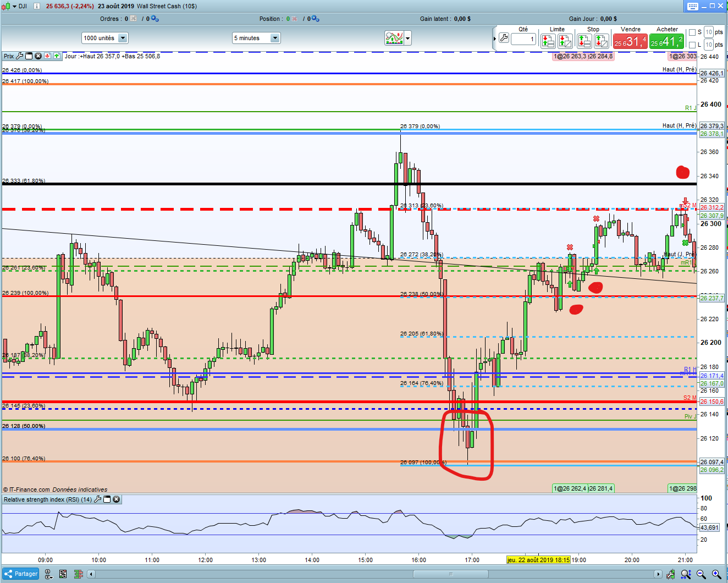Click the Partager share button
The height and width of the screenshot is (583, 728).
pyautogui.click(x=21, y=574)
